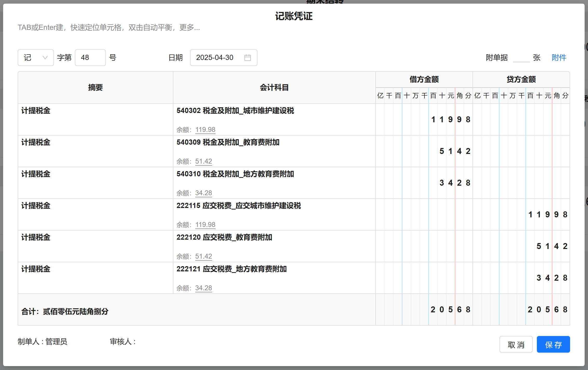Open the date picker calendar icon
The width and height of the screenshot is (588, 370).
coord(247,58)
